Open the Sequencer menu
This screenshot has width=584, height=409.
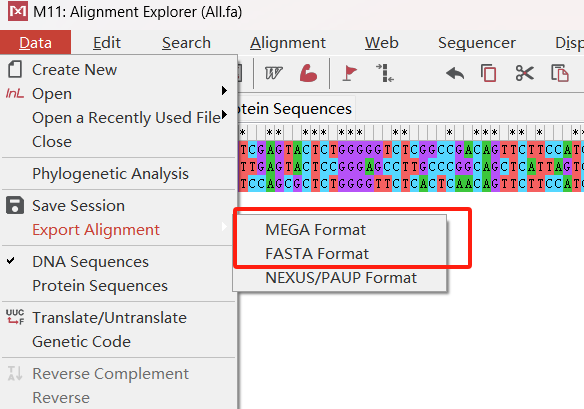point(477,42)
